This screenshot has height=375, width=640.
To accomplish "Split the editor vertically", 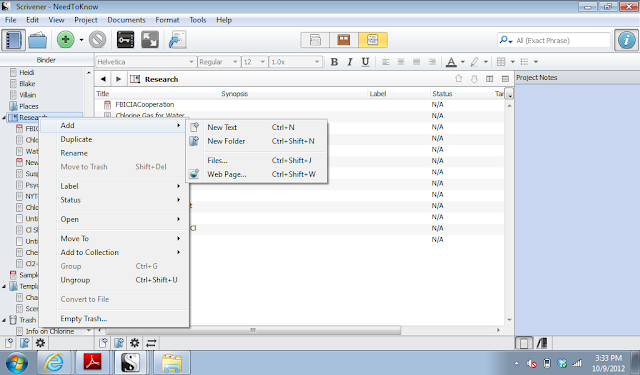I will coord(489,79).
